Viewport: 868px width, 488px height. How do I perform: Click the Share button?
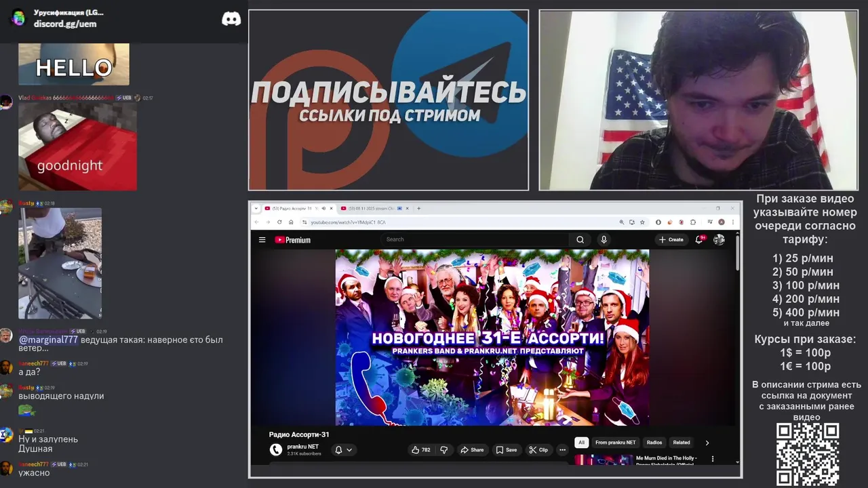coord(472,449)
